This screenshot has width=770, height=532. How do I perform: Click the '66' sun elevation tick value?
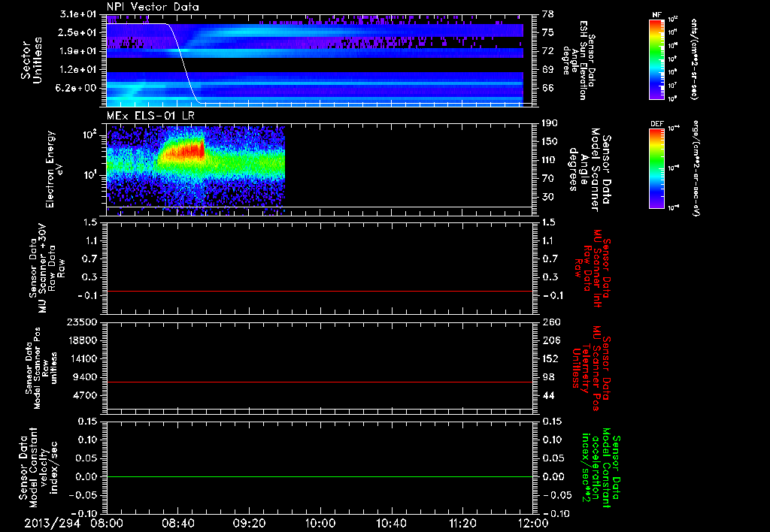[548, 88]
